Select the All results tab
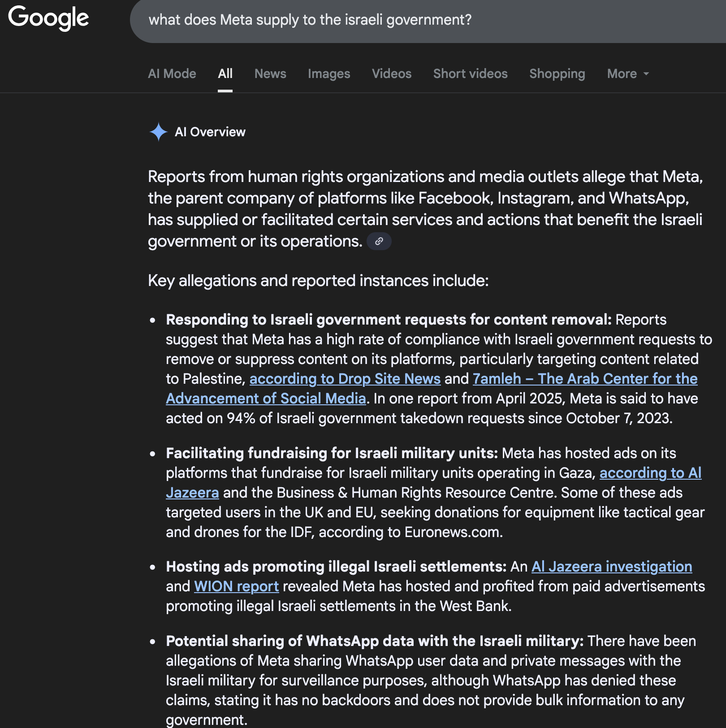This screenshot has height=728, width=726. click(x=225, y=74)
